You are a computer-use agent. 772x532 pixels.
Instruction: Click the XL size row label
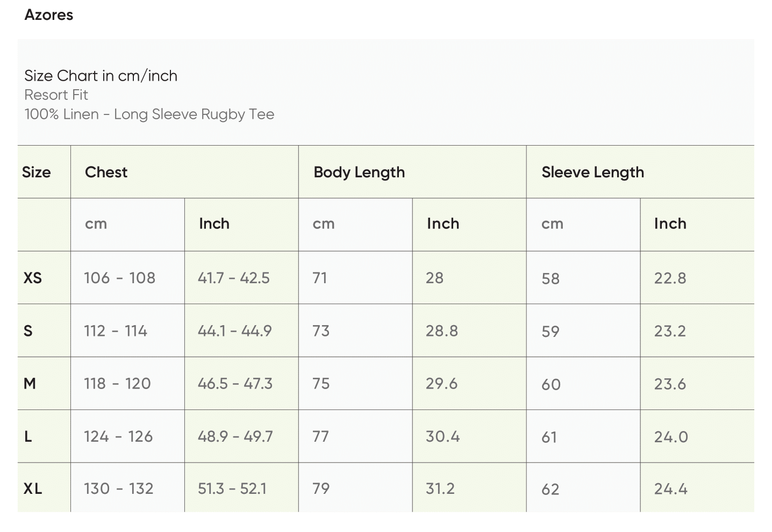click(33, 489)
